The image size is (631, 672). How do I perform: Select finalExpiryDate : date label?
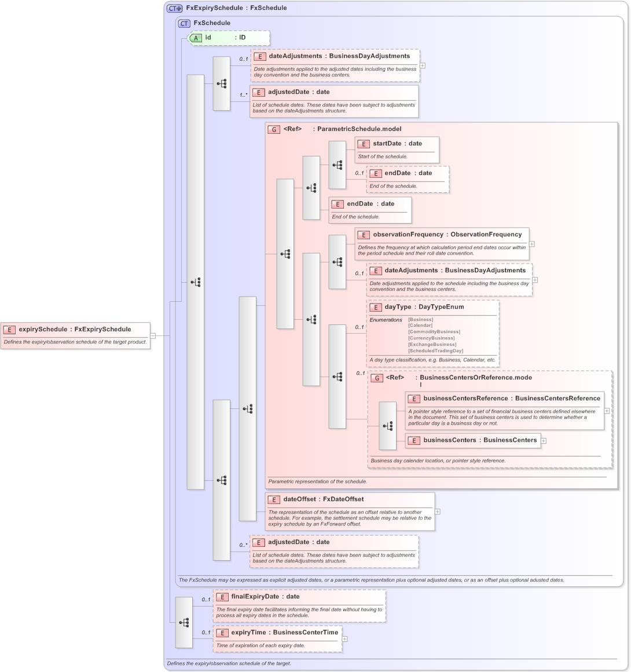[265, 597]
